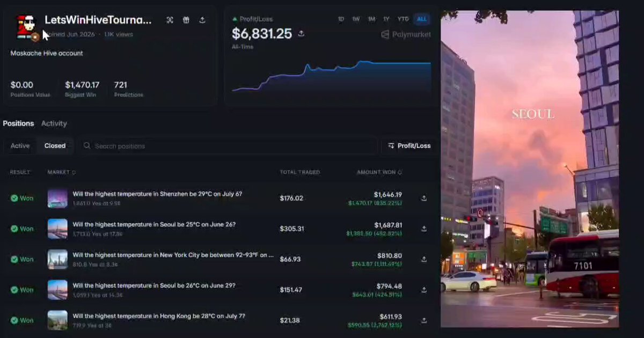
Task: Switch to the Positions tab
Action: click(18, 123)
